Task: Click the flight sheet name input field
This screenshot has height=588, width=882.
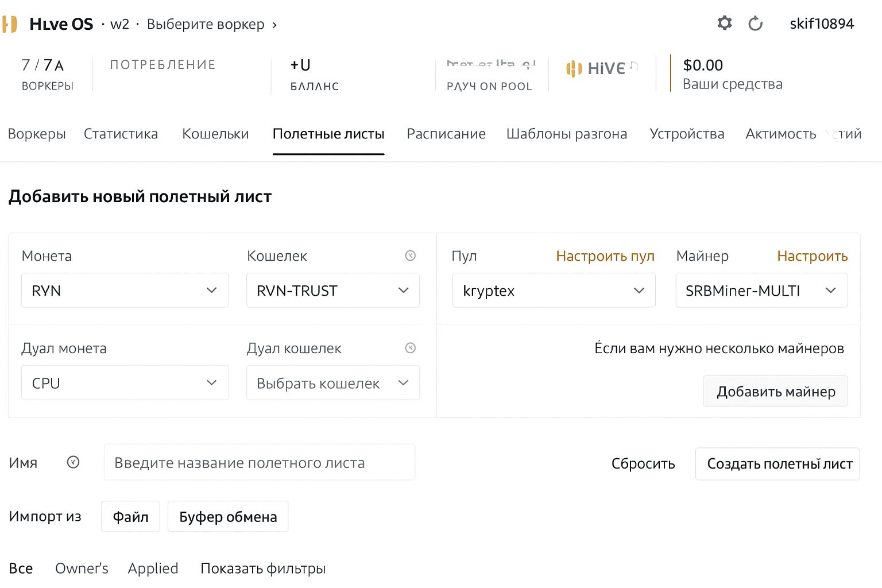Action: click(259, 462)
